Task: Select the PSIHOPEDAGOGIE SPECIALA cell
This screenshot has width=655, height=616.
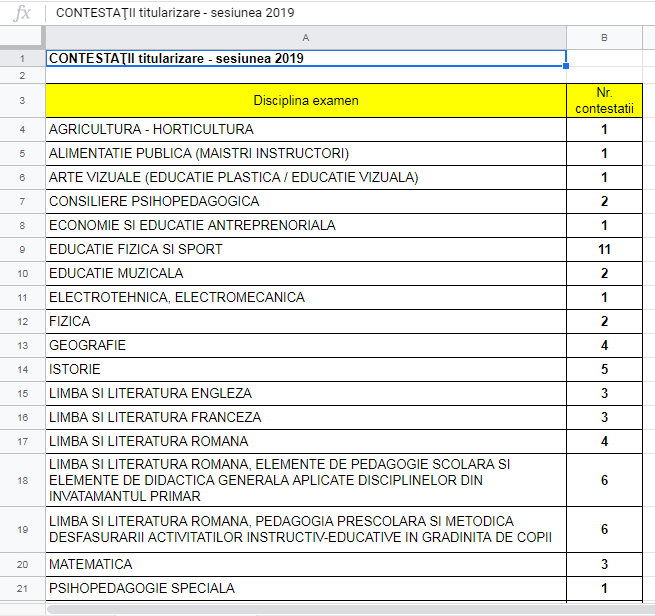Action: pos(305,589)
